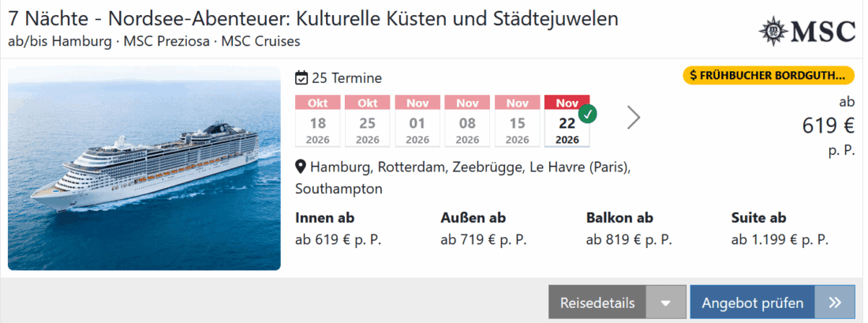Select the 18 Okt 2026 departure date
This screenshot has width=868, height=323.
point(317,121)
